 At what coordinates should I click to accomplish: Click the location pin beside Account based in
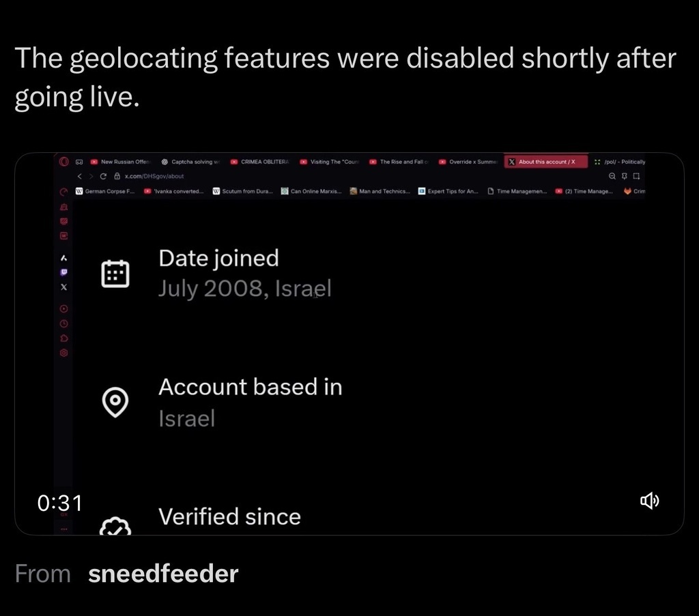[x=115, y=402]
